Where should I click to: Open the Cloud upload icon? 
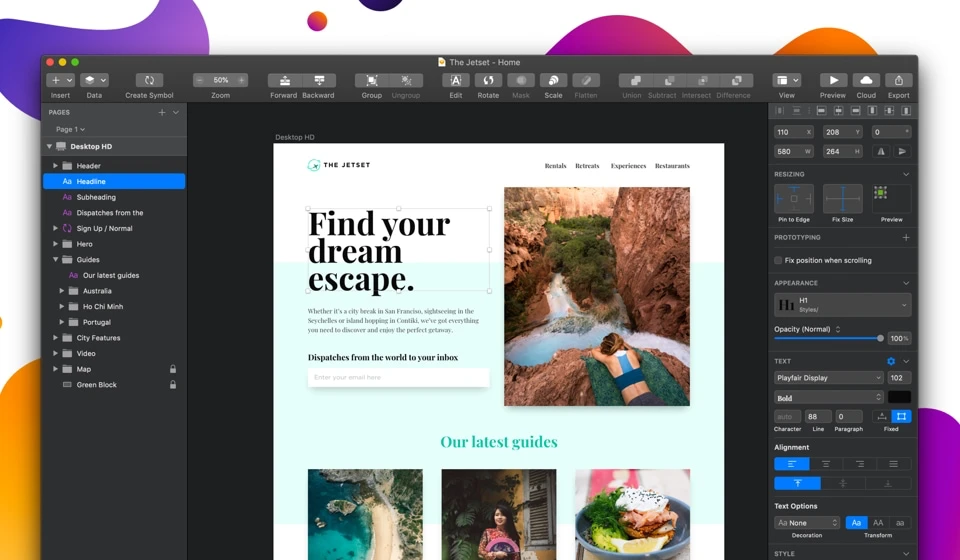[866, 80]
